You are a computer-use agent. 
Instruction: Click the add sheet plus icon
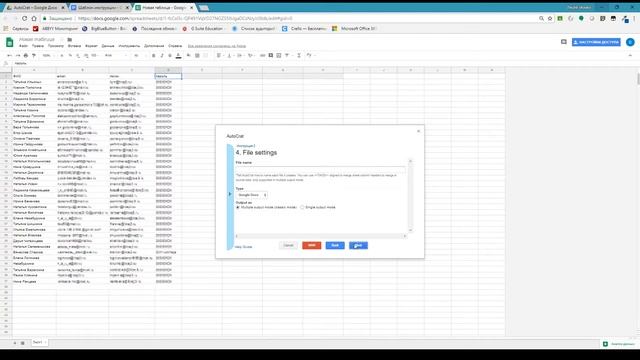[15, 343]
